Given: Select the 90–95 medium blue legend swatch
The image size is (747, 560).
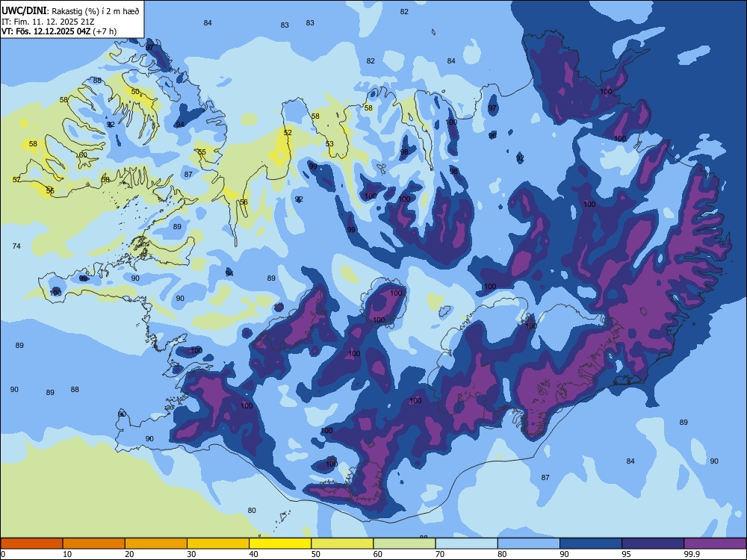Looking at the screenshot, I should click(x=591, y=544).
